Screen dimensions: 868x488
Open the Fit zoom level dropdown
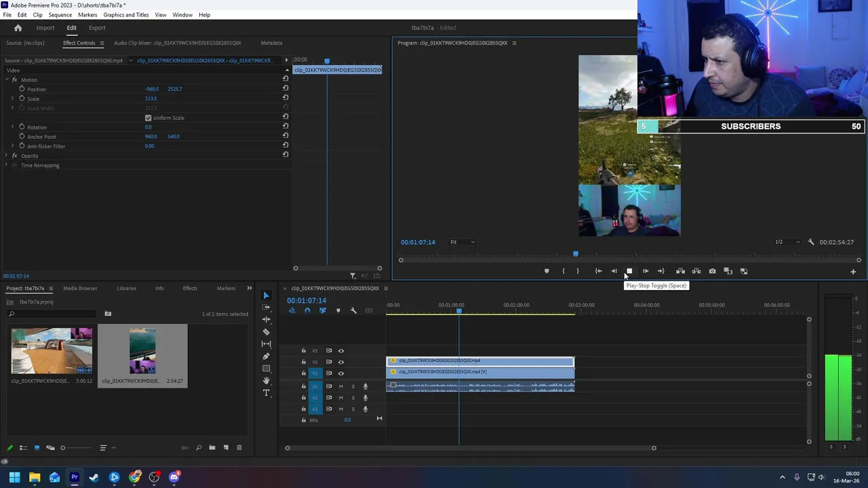coord(463,242)
